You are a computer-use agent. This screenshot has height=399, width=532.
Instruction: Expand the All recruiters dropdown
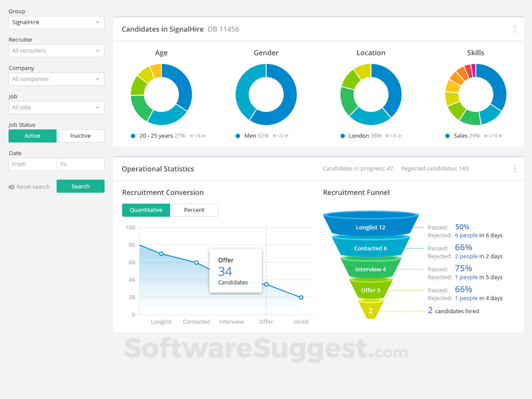pos(56,50)
